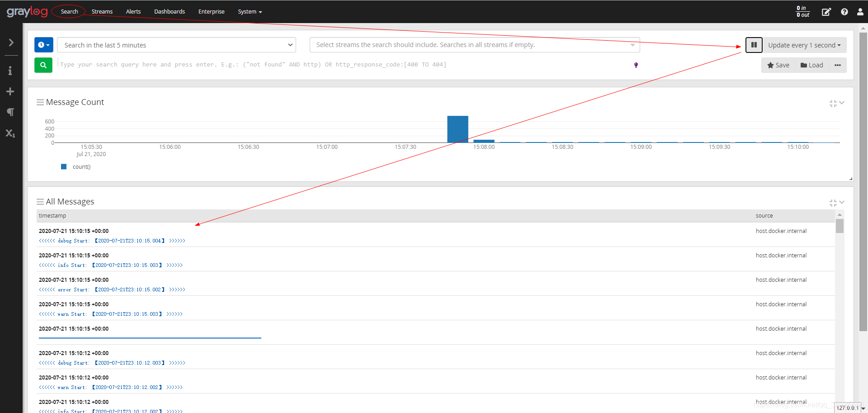Click the Graylog logo
The image size is (868, 413).
(27, 12)
